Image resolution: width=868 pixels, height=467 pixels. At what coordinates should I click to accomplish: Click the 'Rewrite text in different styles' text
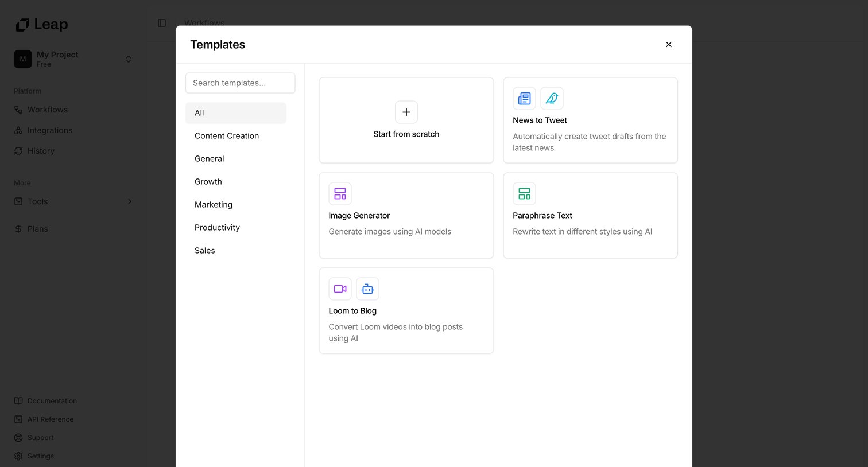582,231
